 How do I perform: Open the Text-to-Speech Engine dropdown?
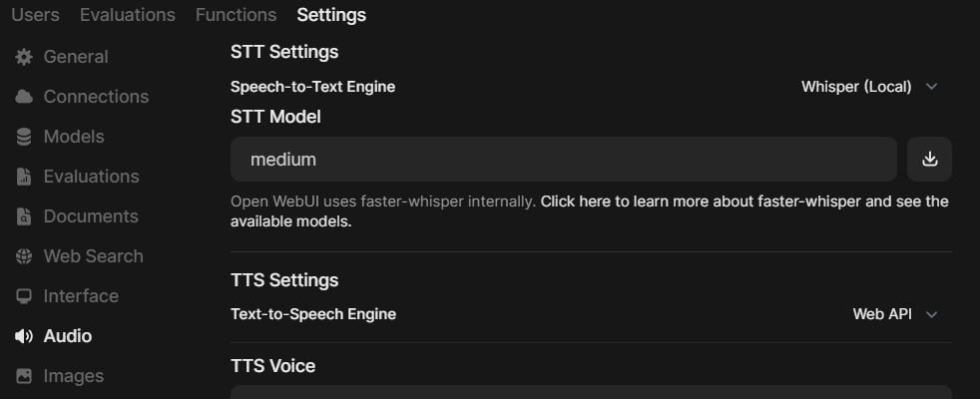[x=894, y=314]
